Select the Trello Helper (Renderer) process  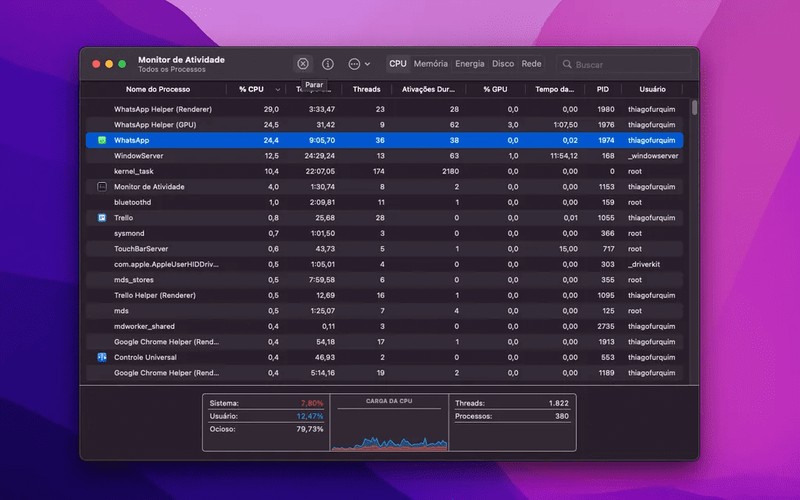pos(155,295)
